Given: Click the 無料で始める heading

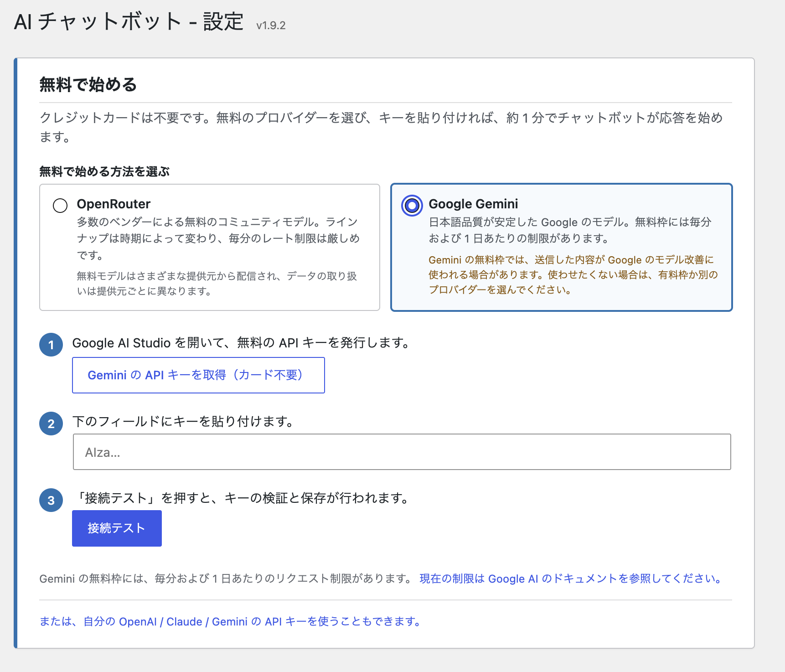Looking at the screenshot, I should point(88,85).
